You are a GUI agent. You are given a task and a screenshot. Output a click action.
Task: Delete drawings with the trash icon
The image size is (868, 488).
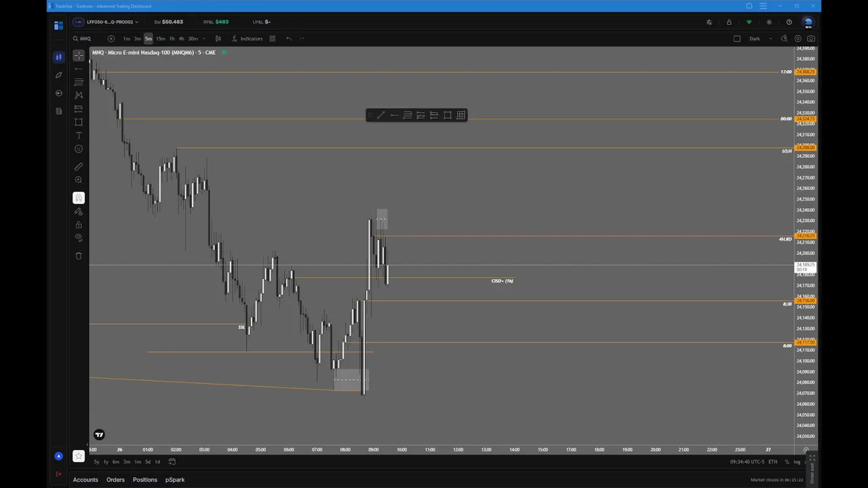coord(79,256)
